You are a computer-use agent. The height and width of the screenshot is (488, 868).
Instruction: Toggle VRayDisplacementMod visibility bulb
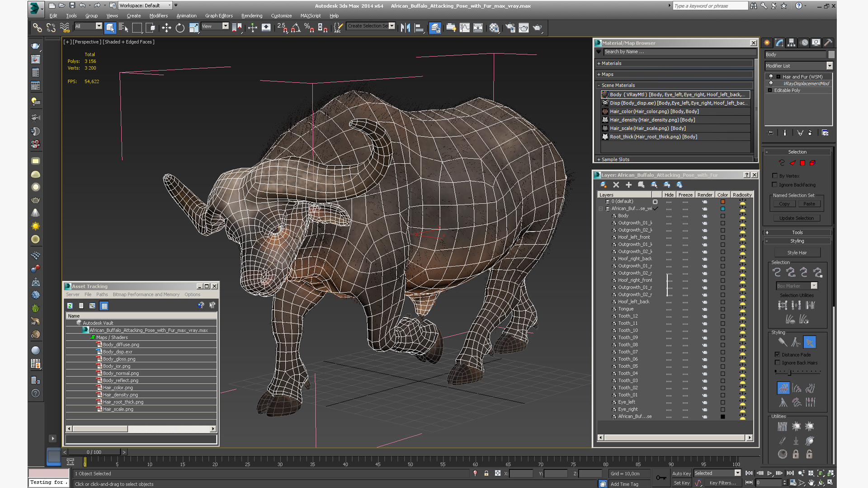coord(771,84)
